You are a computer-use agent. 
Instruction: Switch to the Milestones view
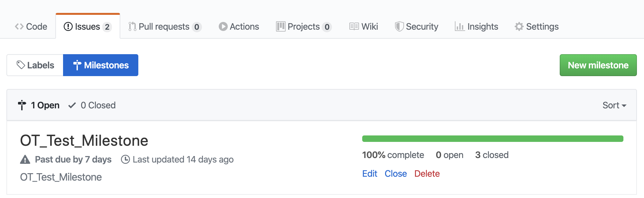pyautogui.click(x=101, y=65)
